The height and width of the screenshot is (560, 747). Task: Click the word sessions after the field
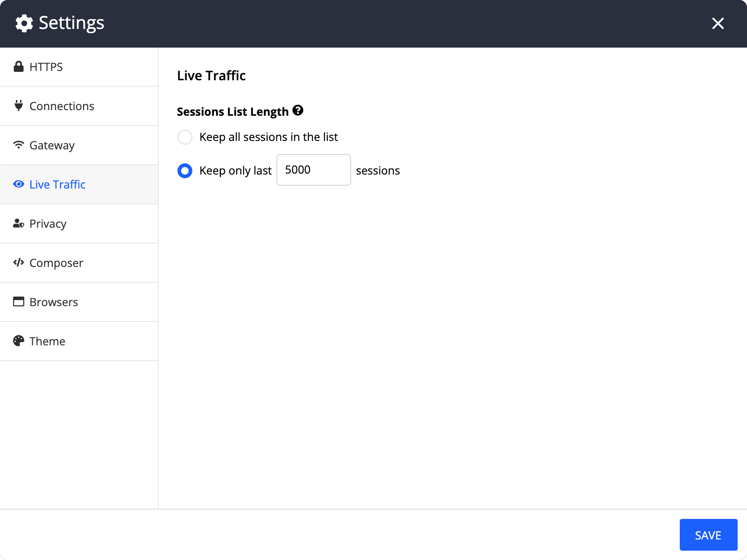coord(378,171)
